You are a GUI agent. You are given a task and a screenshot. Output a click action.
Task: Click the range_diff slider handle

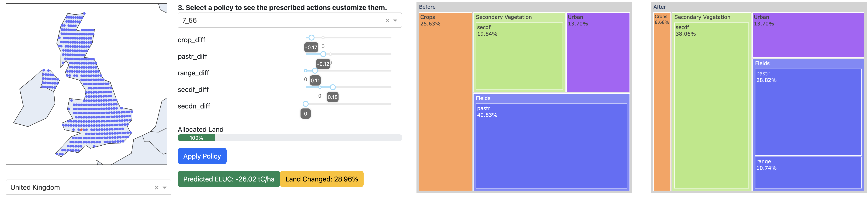[315, 71]
